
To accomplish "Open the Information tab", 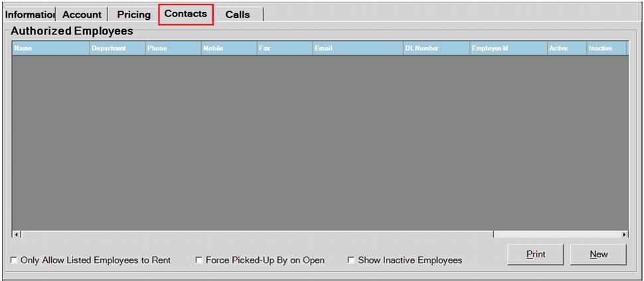I will pyautogui.click(x=29, y=14).
